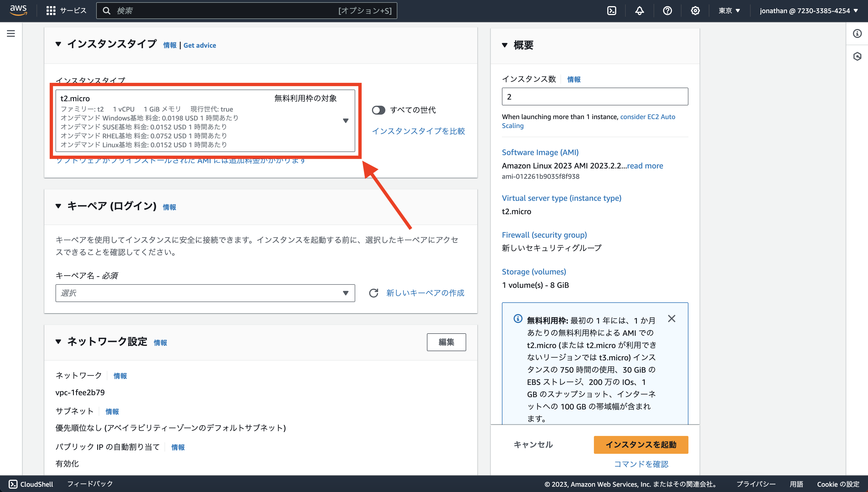Viewport: 868px width, 492px height.
Task: Open the help icon in top bar
Action: point(667,11)
